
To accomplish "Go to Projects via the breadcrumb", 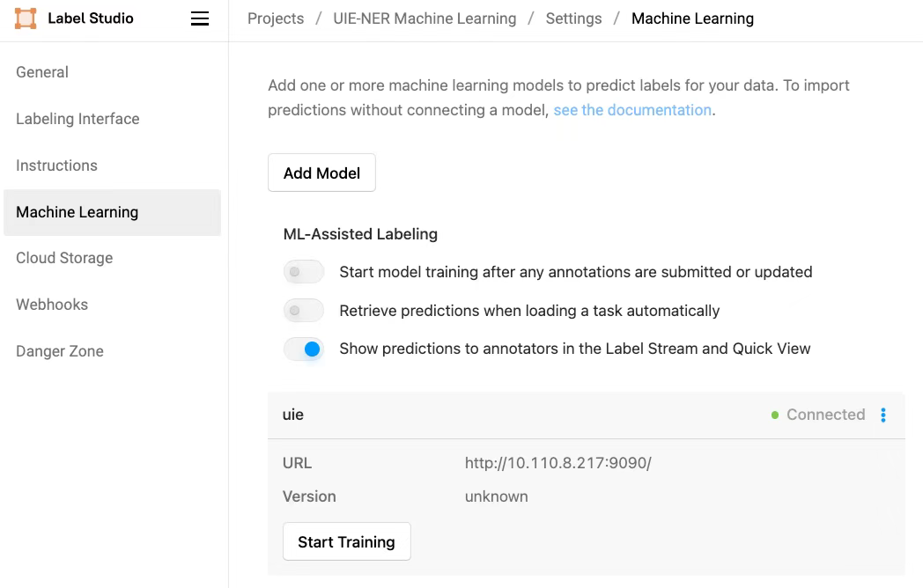I will (275, 18).
